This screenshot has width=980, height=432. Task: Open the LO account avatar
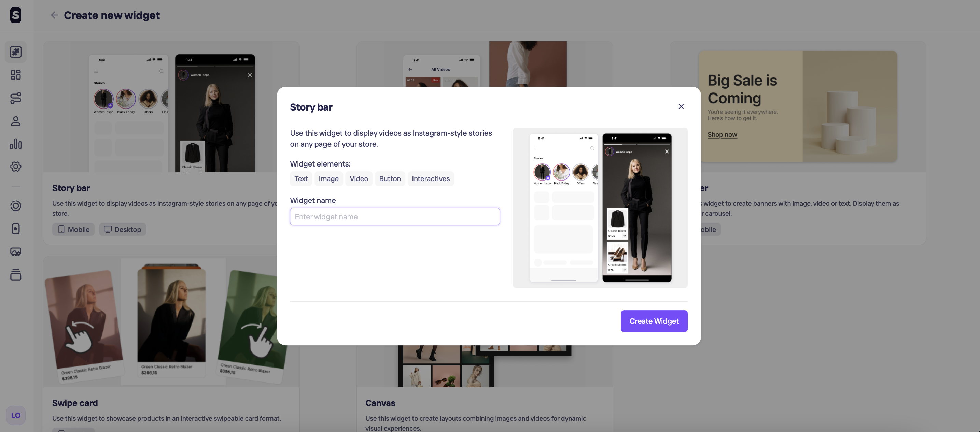[16, 415]
